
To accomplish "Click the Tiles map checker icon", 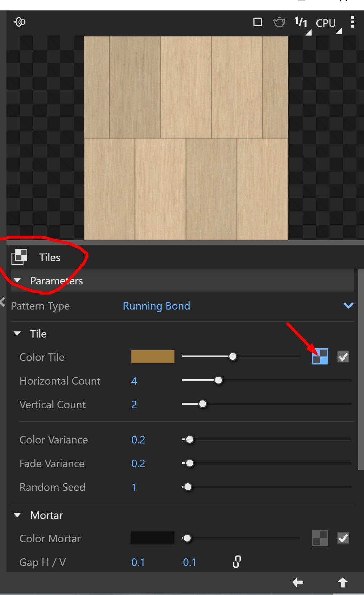I will (x=19, y=257).
